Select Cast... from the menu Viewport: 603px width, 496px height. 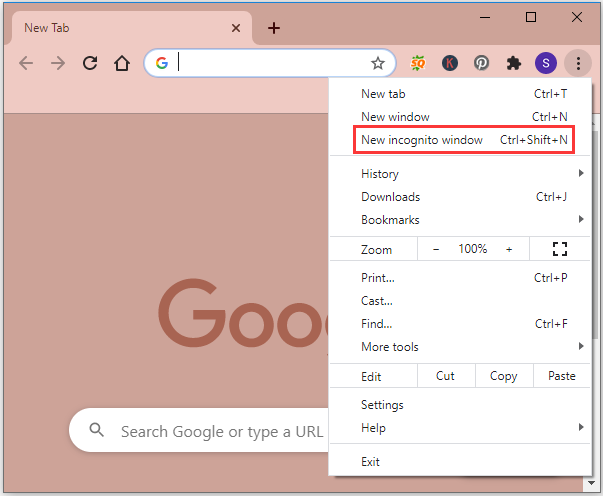pos(460,301)
